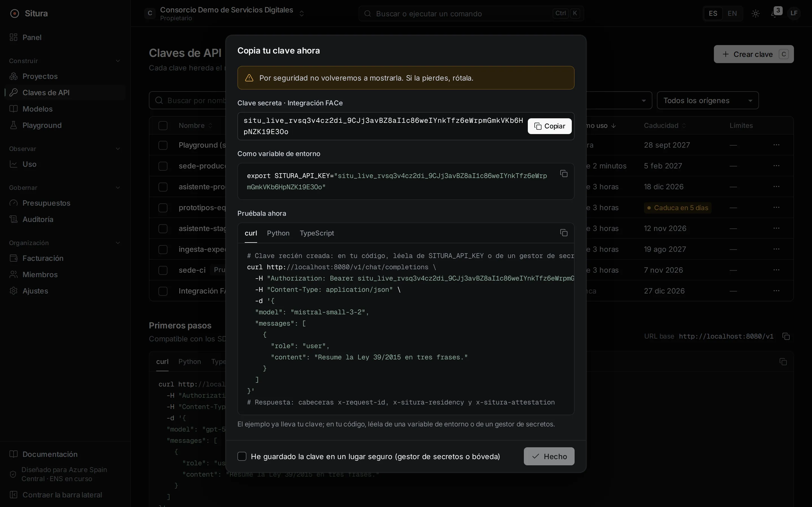Copy the URL base localhost address

[x=786, y=336]
